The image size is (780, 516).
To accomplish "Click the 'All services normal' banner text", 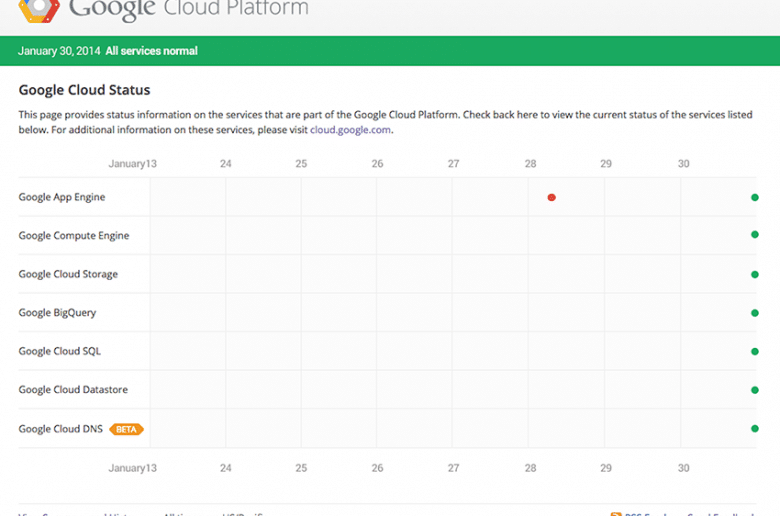I will coord(151,51).
